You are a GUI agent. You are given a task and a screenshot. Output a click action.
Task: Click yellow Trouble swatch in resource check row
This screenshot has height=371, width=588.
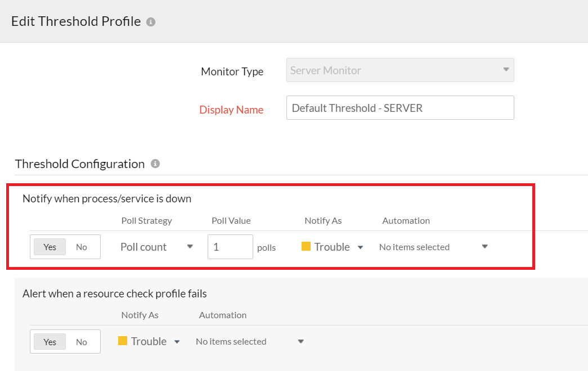coord(123,341)
